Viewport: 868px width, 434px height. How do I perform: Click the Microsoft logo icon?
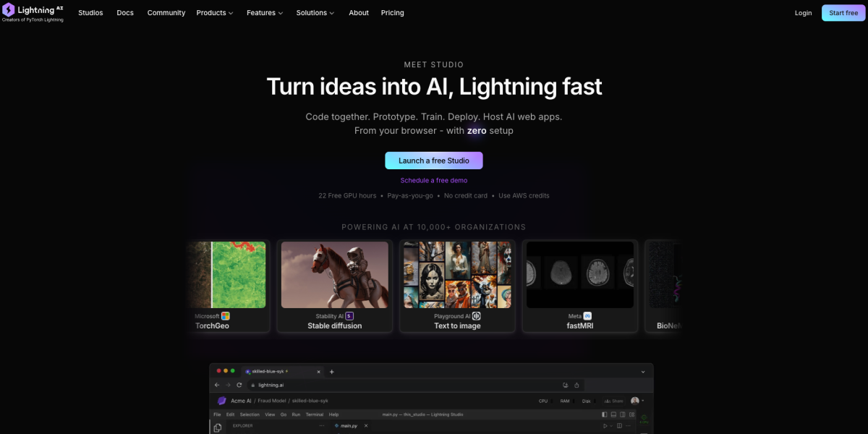pos(225,316)
